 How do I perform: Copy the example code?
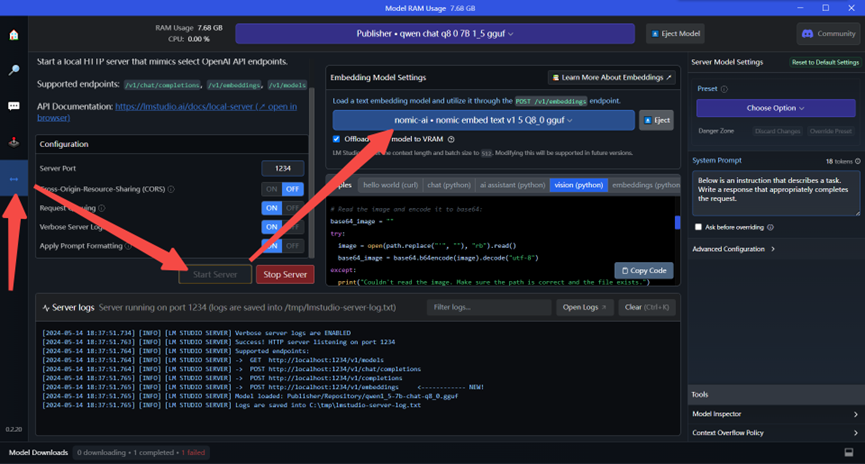[644, 271]
